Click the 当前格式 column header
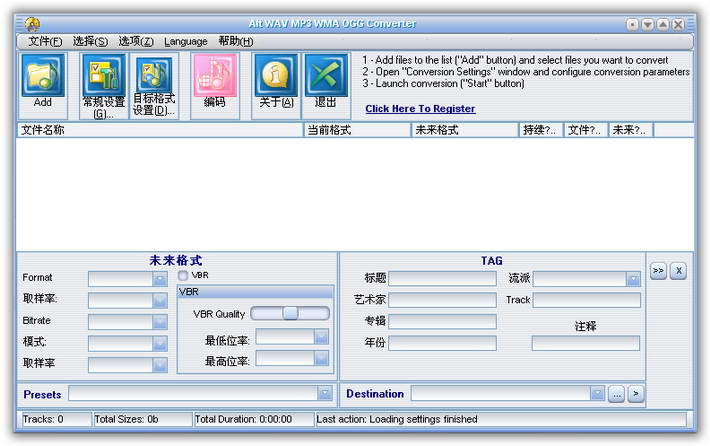This screenshot has height=446, width=710. click(357, 130)
